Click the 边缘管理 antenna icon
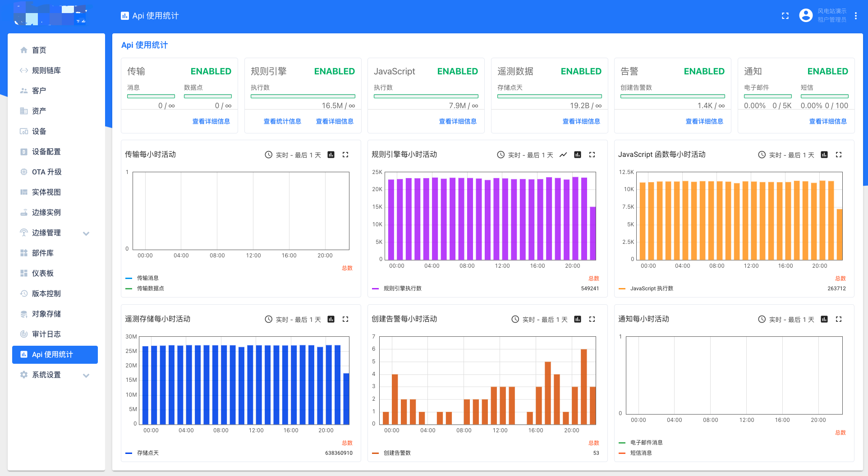This screenshot has width=868, height=476. (24, 233)
